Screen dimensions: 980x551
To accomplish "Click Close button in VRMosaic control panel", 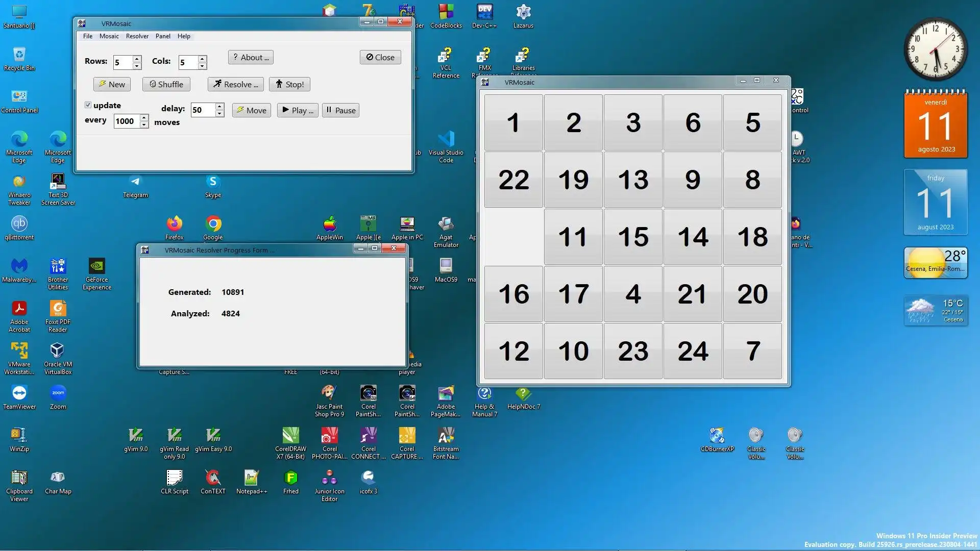I will (380, 57).
